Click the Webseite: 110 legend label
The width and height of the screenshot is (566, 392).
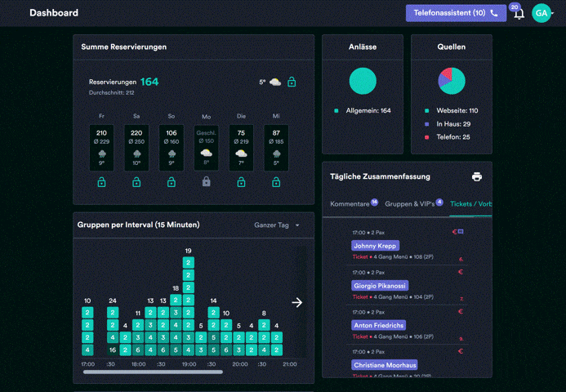(457, 111)
